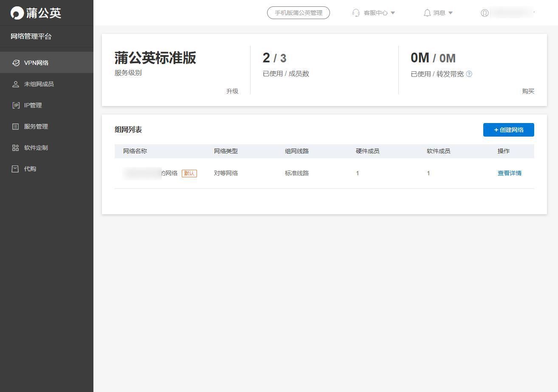
Task: Click the 服务管理 list icon
Action: click(16, 126)
